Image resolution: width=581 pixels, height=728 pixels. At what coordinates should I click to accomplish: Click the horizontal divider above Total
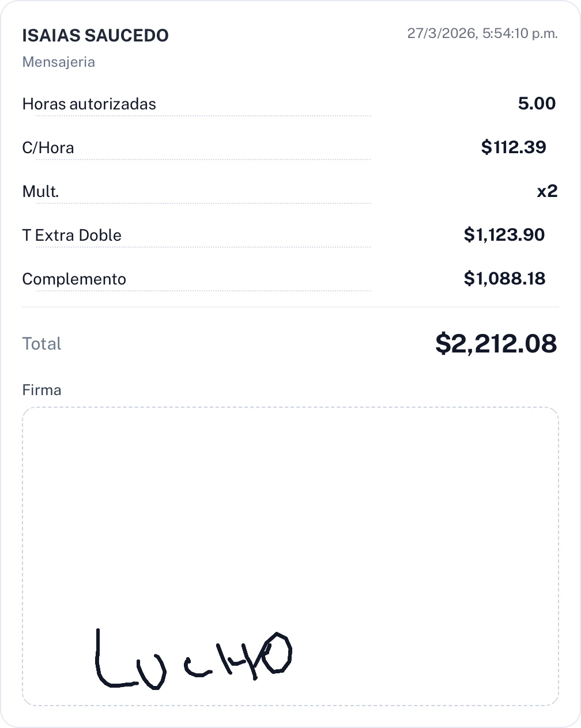click(290, 307)
